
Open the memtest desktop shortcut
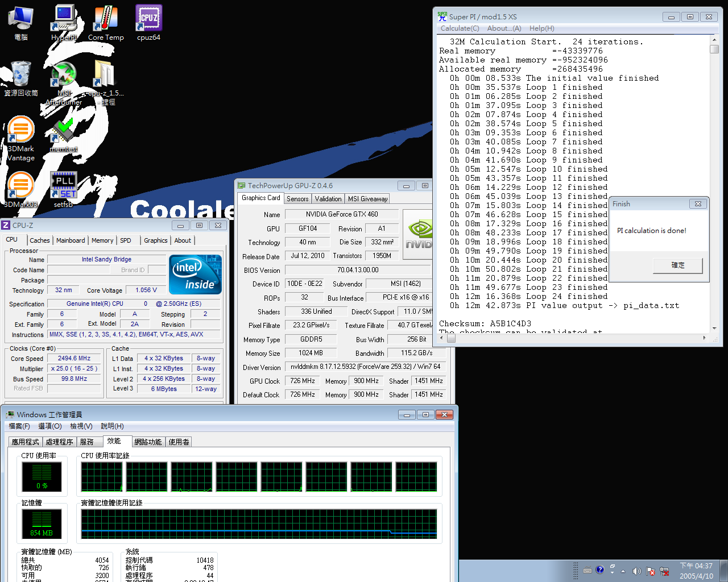(x=64, y=134)
